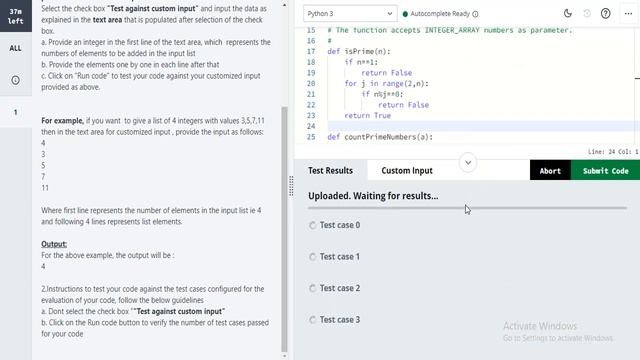Select Test case 2 status circle
The width and height of the screenshot is (640, 360).
tap(313, 288)
